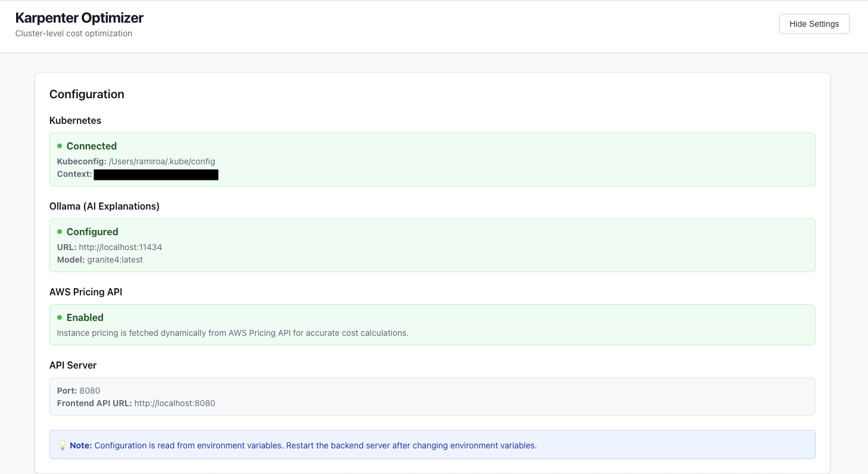The width and height of the screenshot is (868, 474).
Task: Click the green dot beside Enabled
Action: click(x=60, y=317)
